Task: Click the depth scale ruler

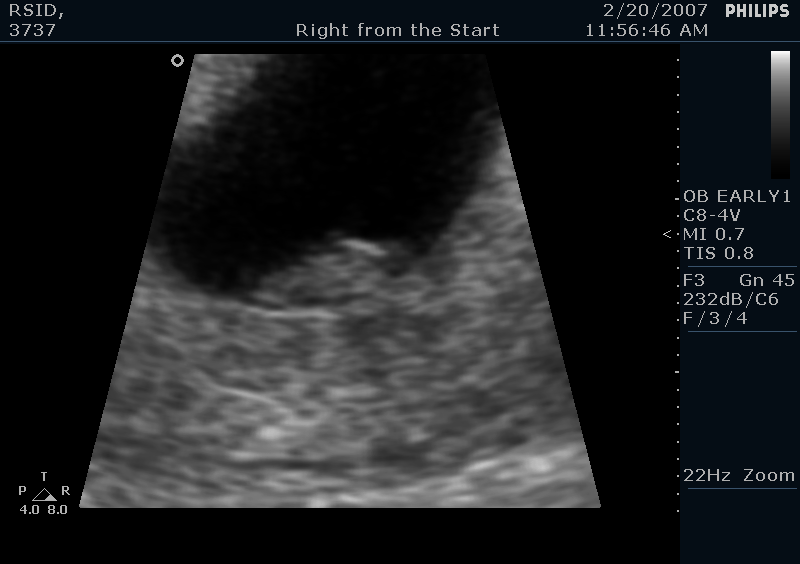Action: (x=678, y=285)
